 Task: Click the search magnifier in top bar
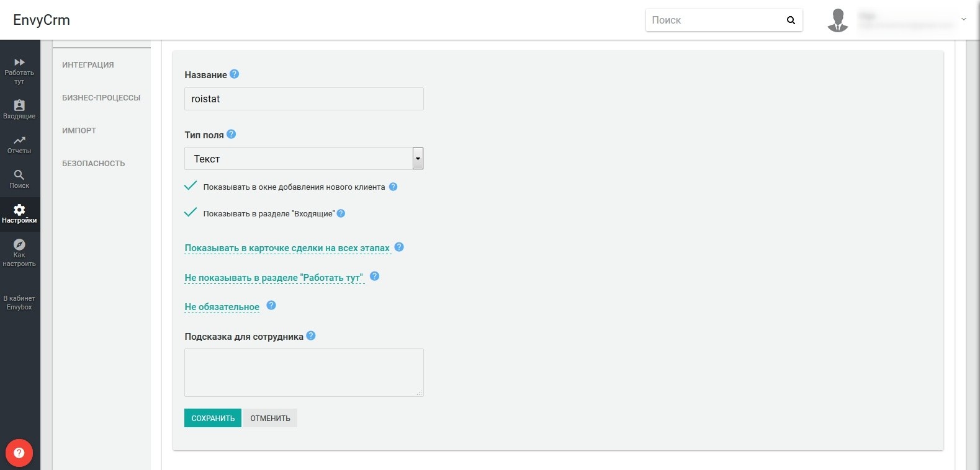791,20
